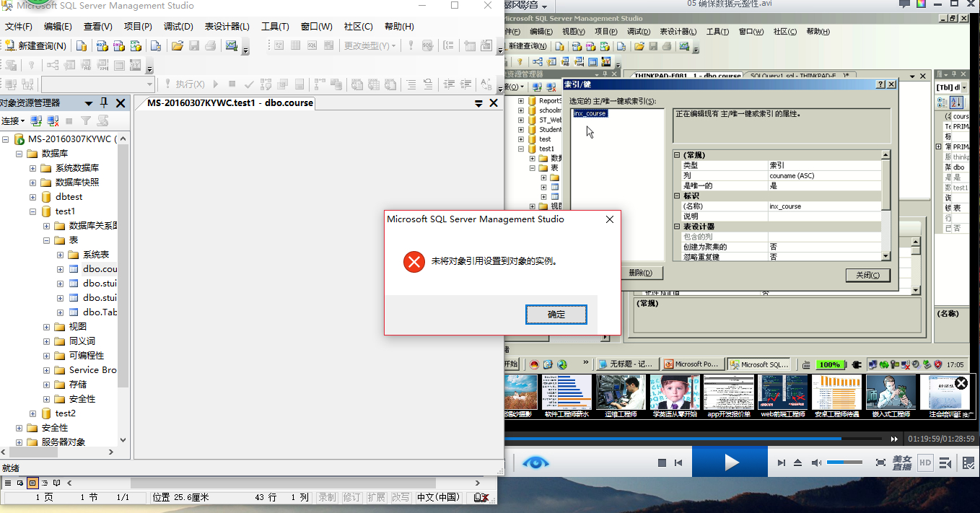Viewport: 980px width, 513px height.
Task: Click the filter funnel icon in Object Explorer
Action: click(x=86, y=120)
